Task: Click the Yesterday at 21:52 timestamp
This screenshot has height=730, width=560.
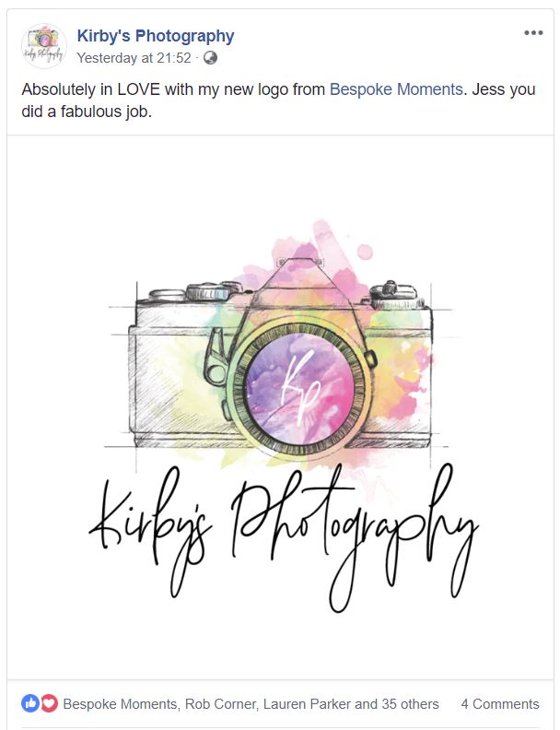Action: click(134, 58)
